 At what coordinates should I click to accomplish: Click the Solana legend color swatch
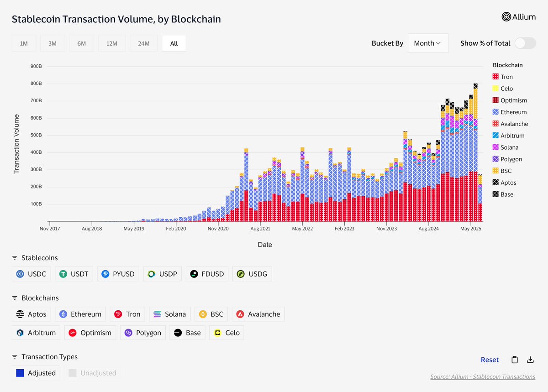(x=495, y=147)
